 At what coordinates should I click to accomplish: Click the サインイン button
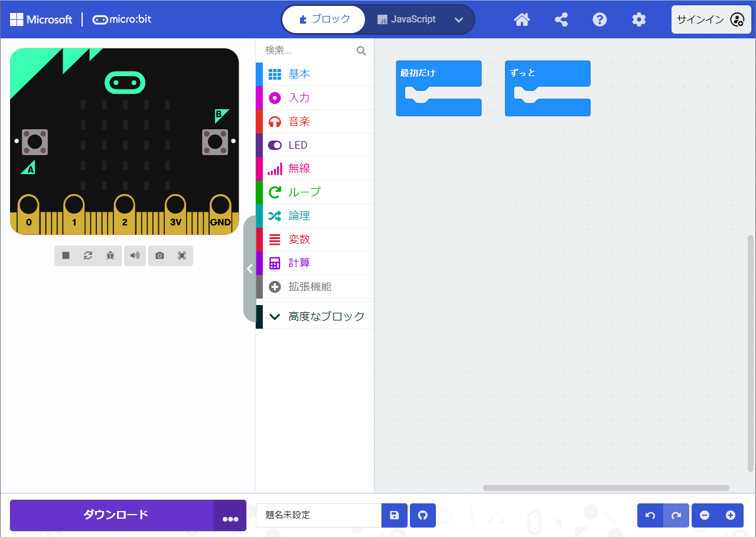[710, 19]
